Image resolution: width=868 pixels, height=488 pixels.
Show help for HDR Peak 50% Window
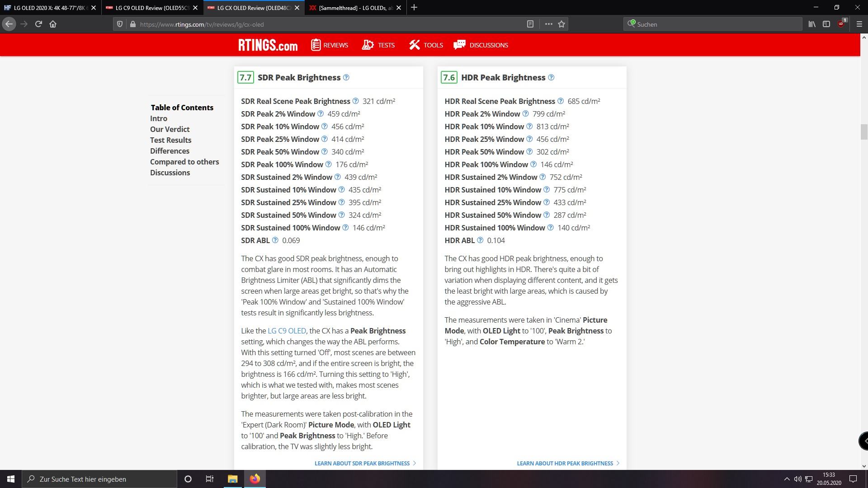(x=529, y=151)
